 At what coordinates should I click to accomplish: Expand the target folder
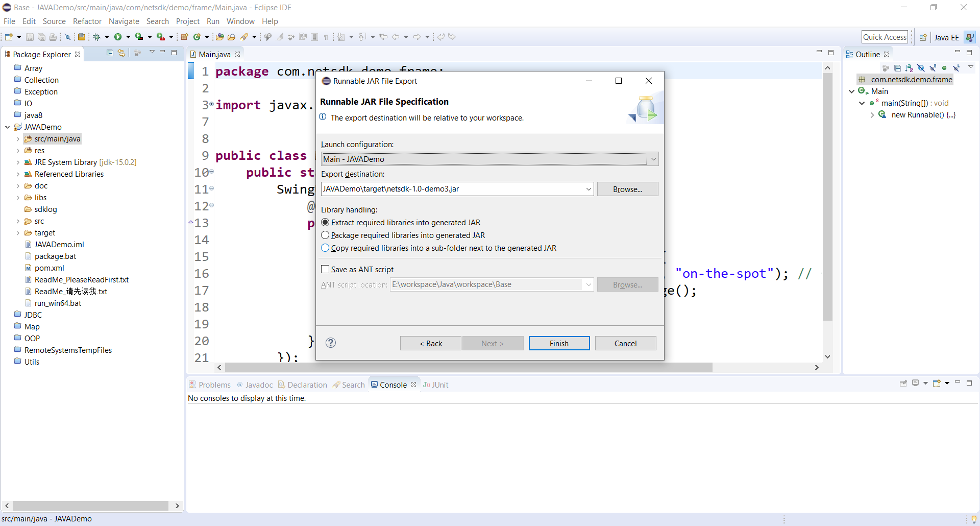point(18,233)
